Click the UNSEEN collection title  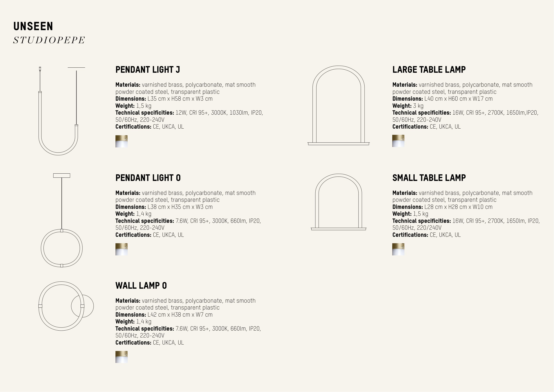[x=33, y=26]
